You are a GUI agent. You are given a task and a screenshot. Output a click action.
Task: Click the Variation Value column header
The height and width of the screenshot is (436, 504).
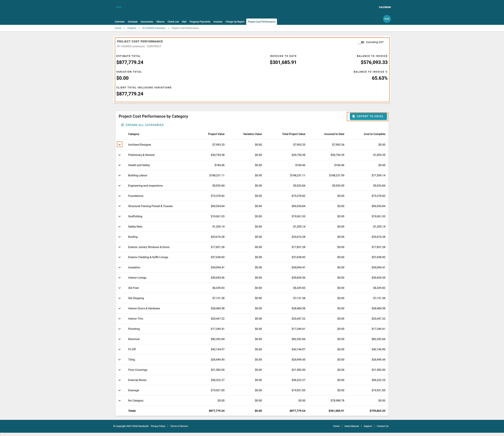(x=253, y=134)
